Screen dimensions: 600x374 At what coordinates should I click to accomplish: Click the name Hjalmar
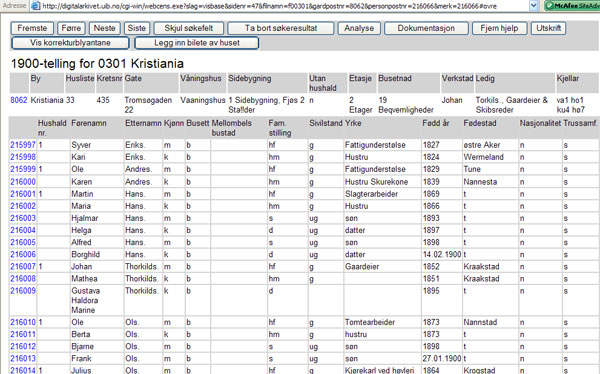(x=85, y=218)
